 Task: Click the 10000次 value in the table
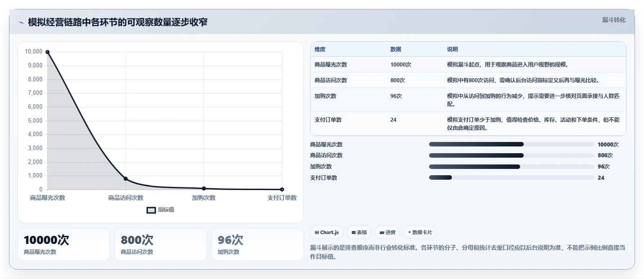[401, 65]
